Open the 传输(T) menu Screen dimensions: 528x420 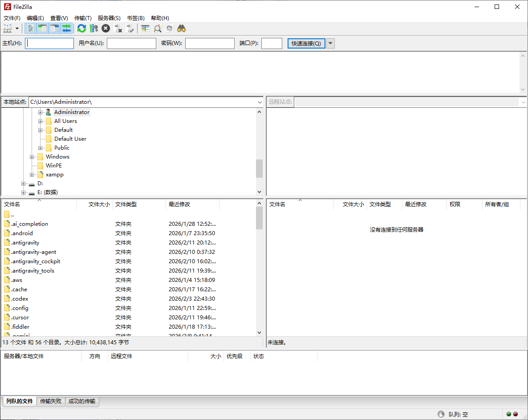82,18
